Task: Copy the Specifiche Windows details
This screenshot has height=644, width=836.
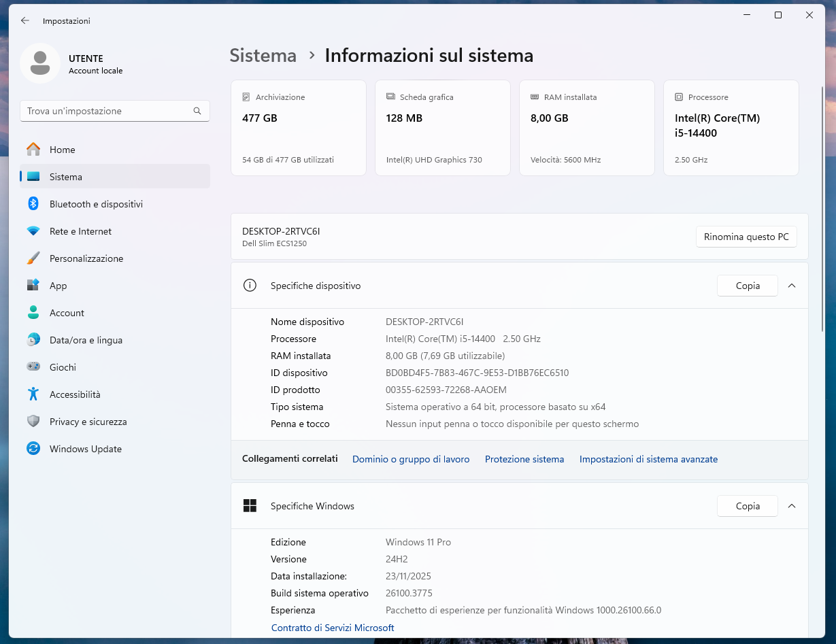Action: (x=748, y=506)
